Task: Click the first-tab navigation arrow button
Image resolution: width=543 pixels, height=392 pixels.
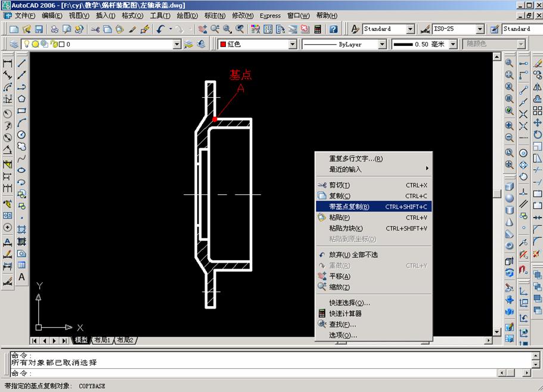Action: pos(35,340)
